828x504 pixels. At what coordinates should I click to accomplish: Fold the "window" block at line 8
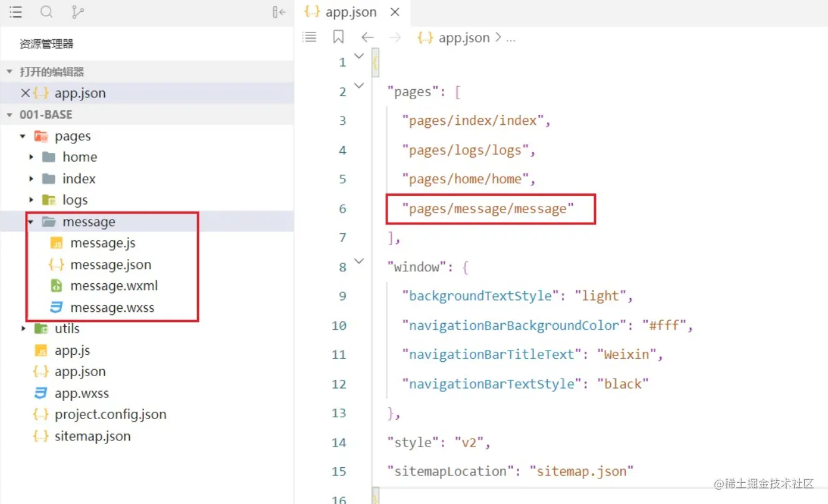point(359,262)
